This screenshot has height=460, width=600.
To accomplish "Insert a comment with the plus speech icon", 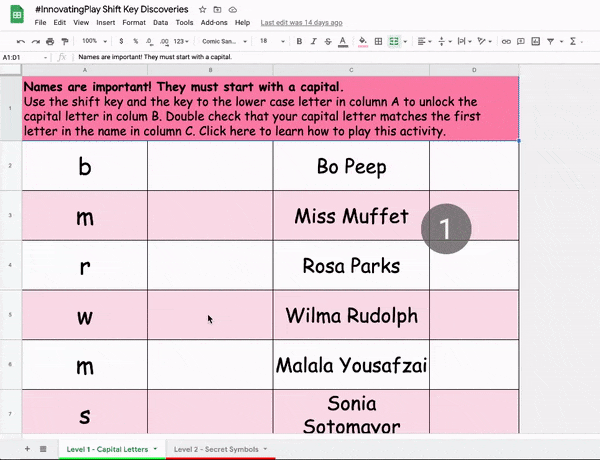I will [521, 41].
